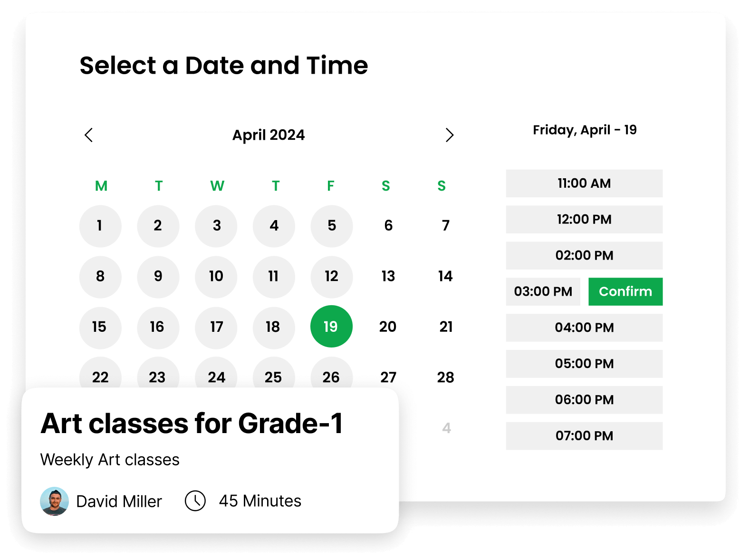Image resolution: width=749 pixels, height=560 pixels.
Task: Pick the 02:00 PM time slot
Action: [x=584, y=256]
